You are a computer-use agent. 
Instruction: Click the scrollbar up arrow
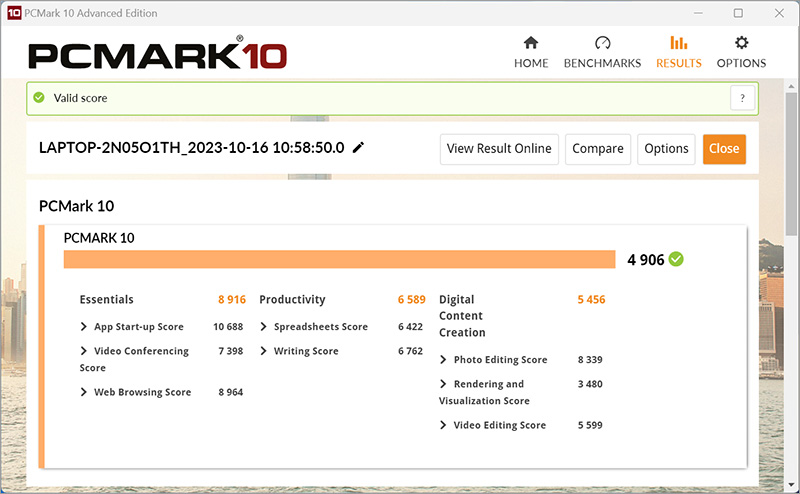791,86
